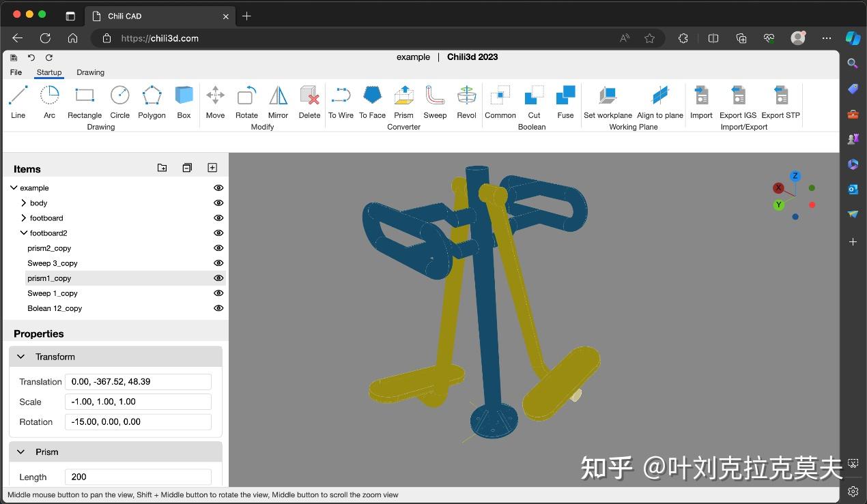Hide the Sweep 3_copy item
867x504 pixels.
[x=218, y=263]
